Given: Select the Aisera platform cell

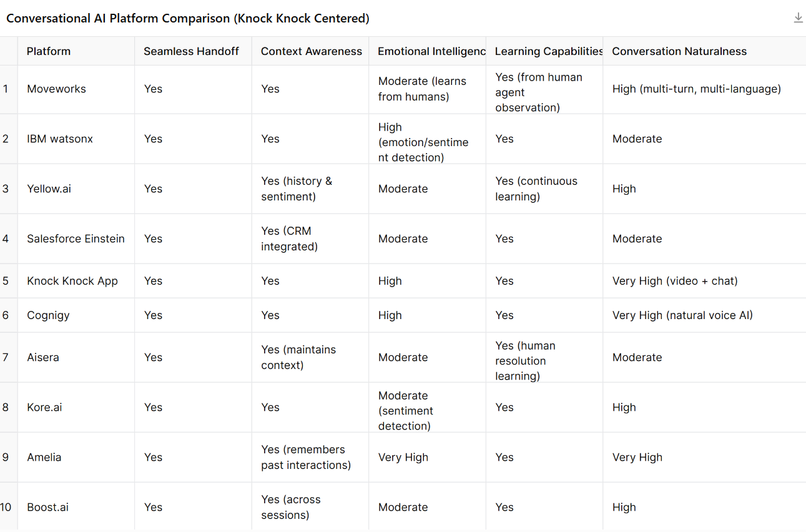Looking at the screenshot, I should point(43,357).
